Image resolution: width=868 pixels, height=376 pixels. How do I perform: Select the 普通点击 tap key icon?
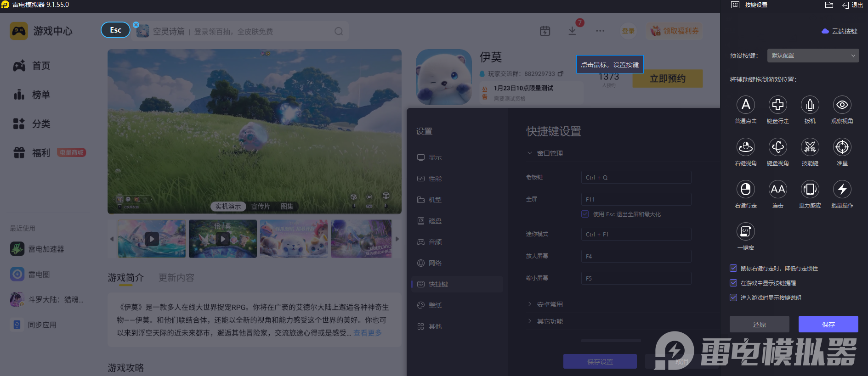745,105
